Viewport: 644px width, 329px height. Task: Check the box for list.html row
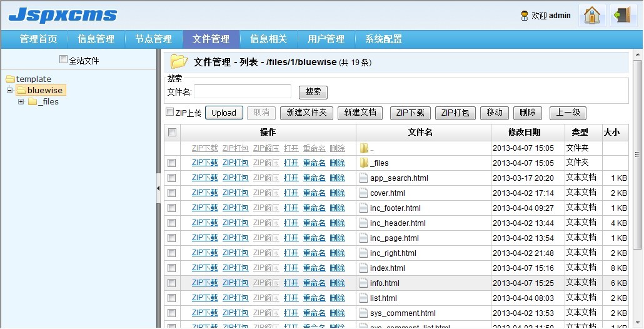[172, 298]
